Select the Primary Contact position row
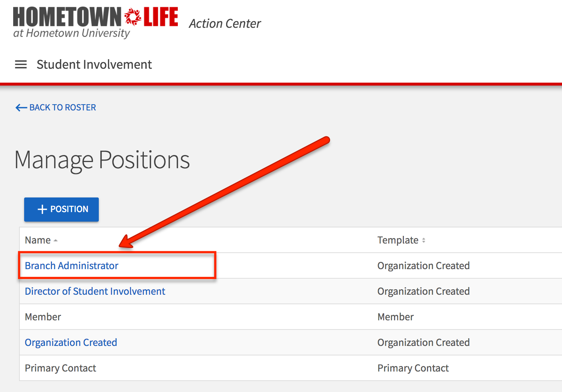This screenshot has width=562, height=392. click(x=60, y=368)
